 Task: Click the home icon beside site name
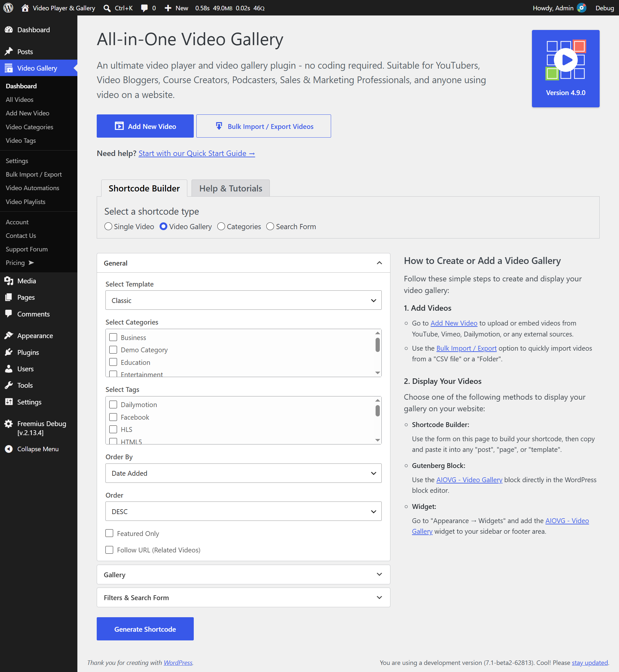pos(25,8)
